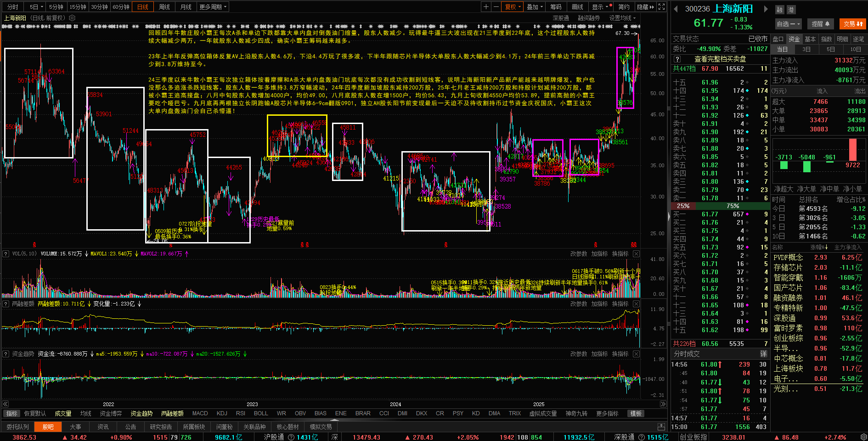Viewport: 868px width, 441px height.
Task: Open 研究报告 tab at bottom
Action: pos(161,427)
